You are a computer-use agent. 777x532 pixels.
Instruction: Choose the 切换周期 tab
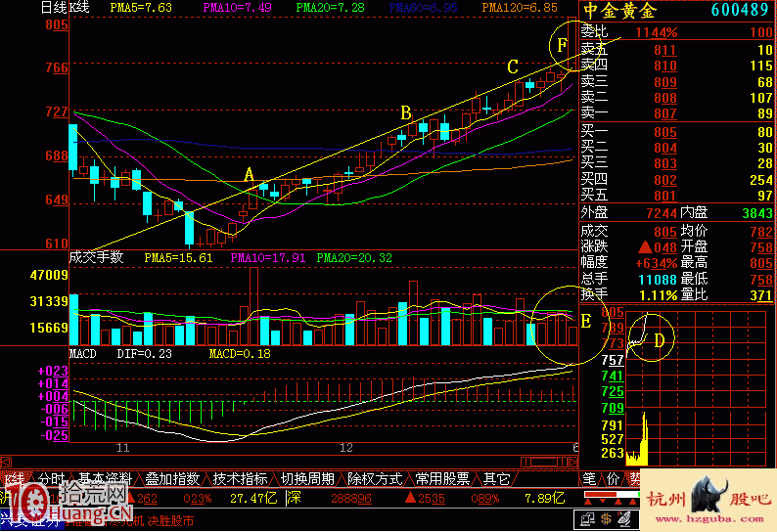[x=307, y=478]
